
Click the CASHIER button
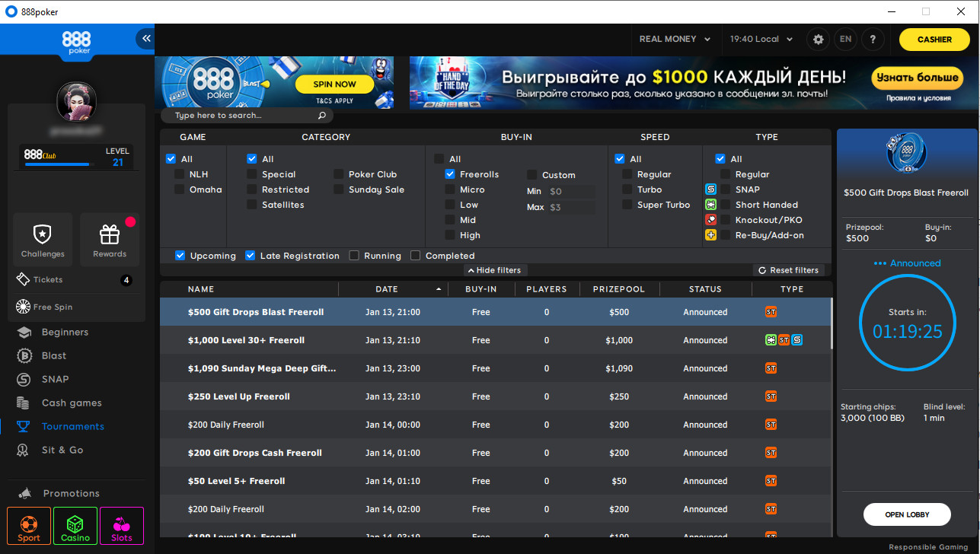(x=934, y=40)
